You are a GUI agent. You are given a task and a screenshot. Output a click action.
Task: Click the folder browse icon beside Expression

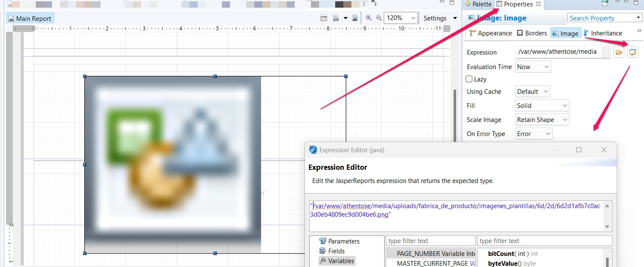pos(619,52)
